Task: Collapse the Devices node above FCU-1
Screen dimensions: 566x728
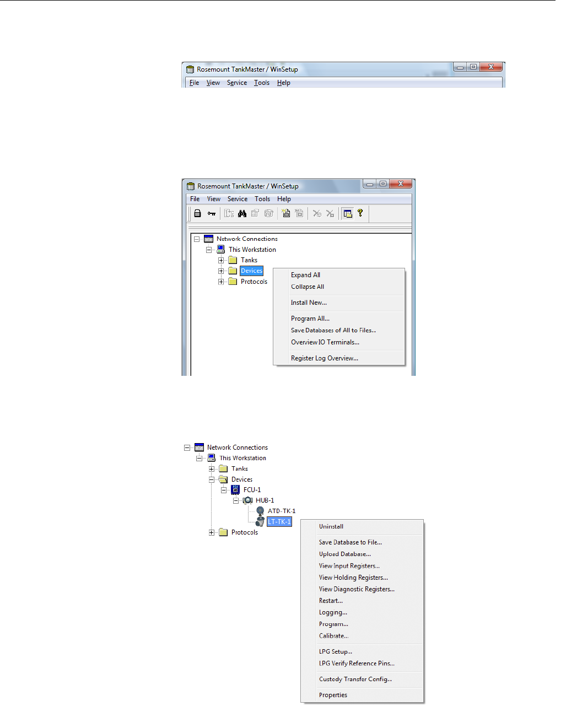Action: (212, 479)
